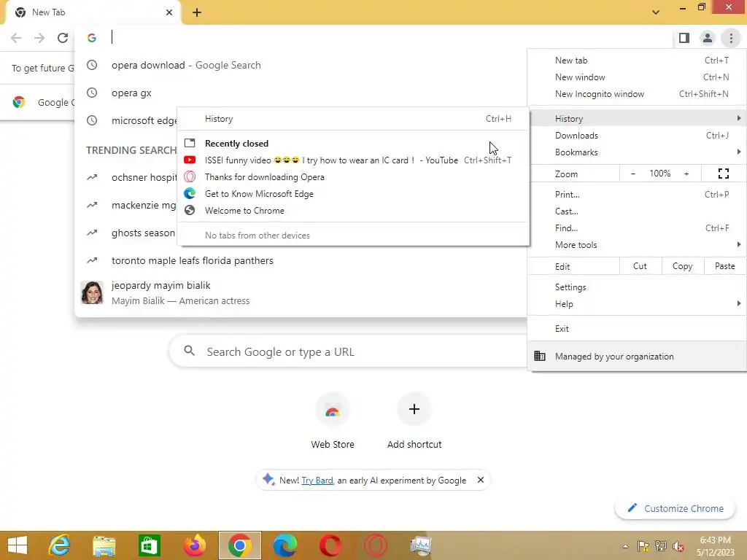
Task: Reopen the ISSEI funny video YouTube tab
Action: click(x=353, y=160)
